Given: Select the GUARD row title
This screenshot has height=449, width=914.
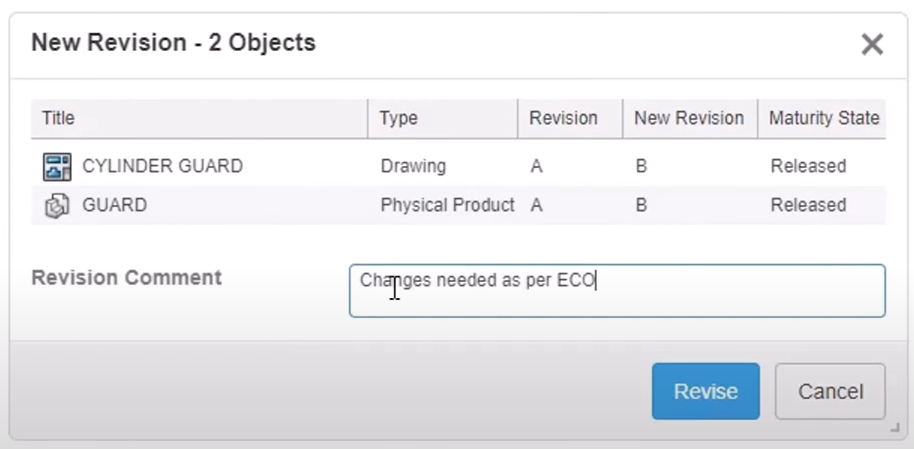Looking at the screenshot, I should tap(114, 205).
